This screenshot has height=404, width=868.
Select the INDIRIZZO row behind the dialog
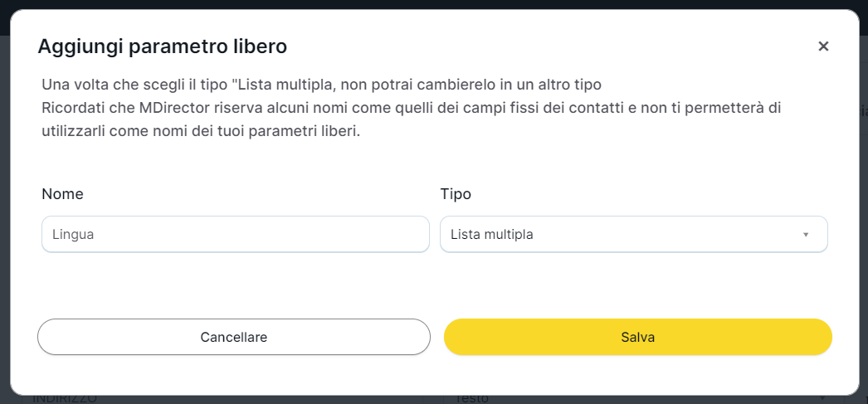[65, 400]
